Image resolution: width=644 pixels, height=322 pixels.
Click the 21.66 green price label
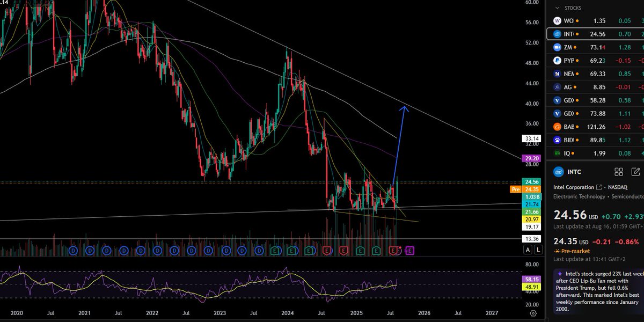pos(531,212)
